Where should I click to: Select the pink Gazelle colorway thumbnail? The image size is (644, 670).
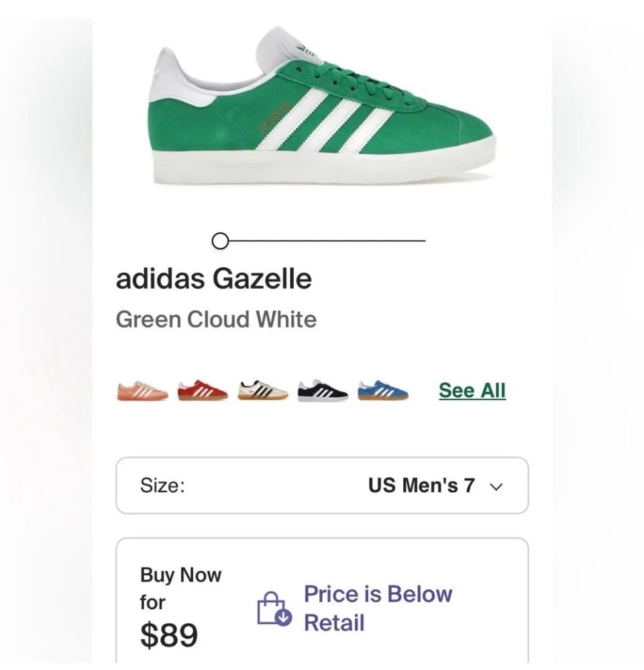143,390
